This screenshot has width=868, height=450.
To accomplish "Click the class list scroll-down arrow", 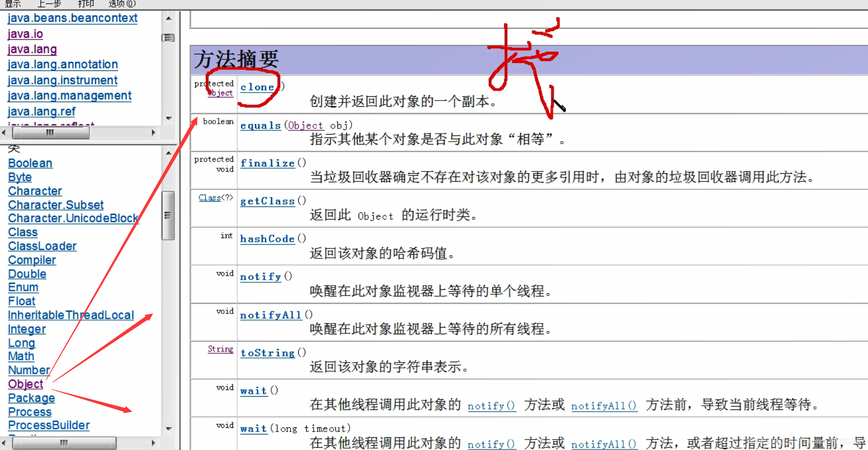I will coord(169,429).
